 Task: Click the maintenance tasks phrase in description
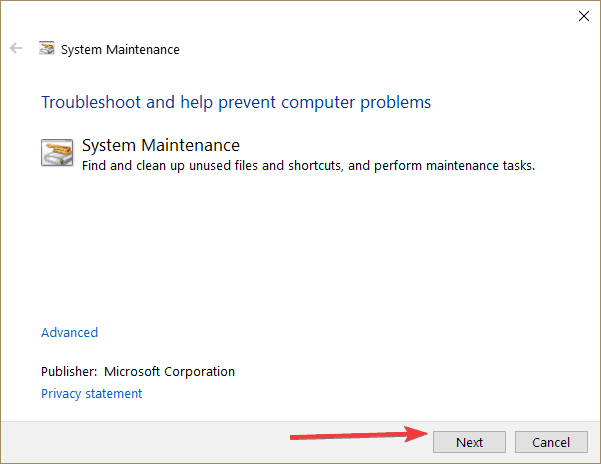click(x=480, y=166)
